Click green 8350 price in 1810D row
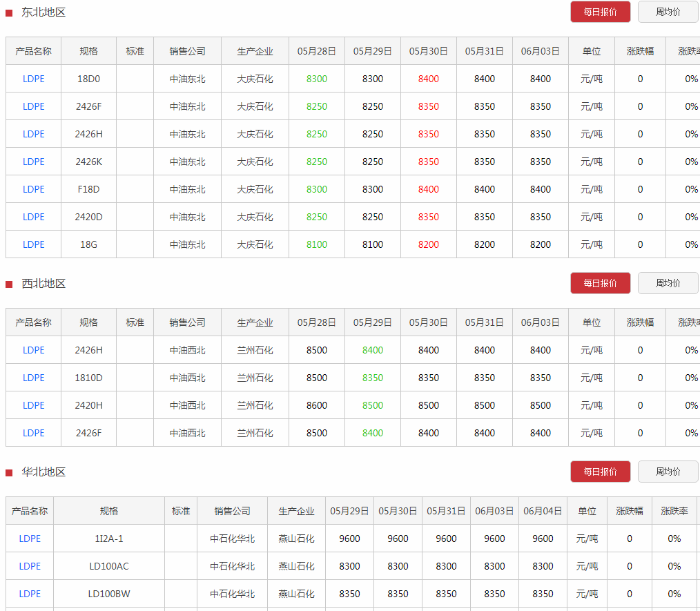This screenshot has height=611, width=700. point(373,378)
